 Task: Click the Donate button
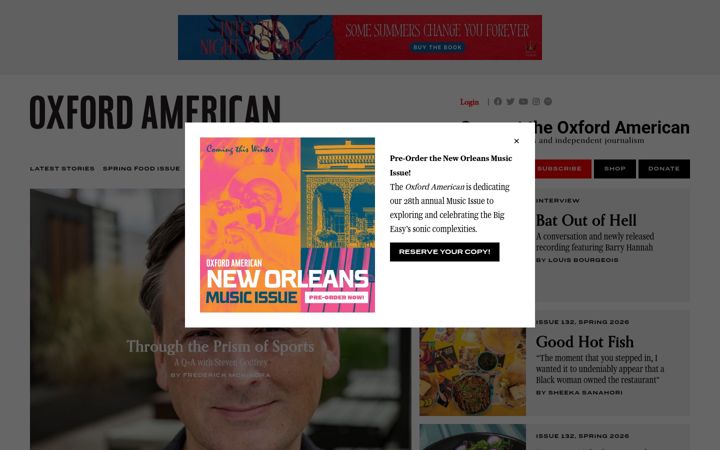664,169
